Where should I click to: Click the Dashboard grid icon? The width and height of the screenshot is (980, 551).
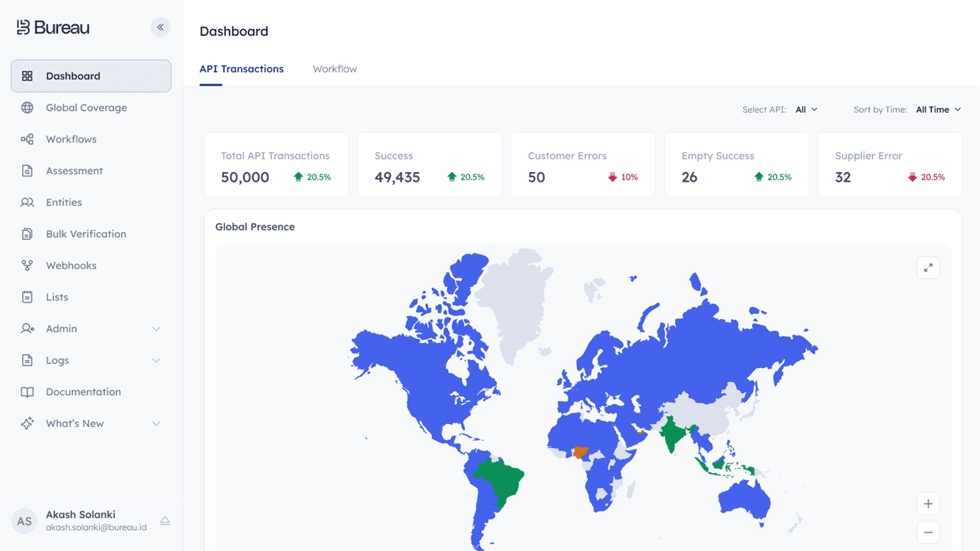pos(27,76)
